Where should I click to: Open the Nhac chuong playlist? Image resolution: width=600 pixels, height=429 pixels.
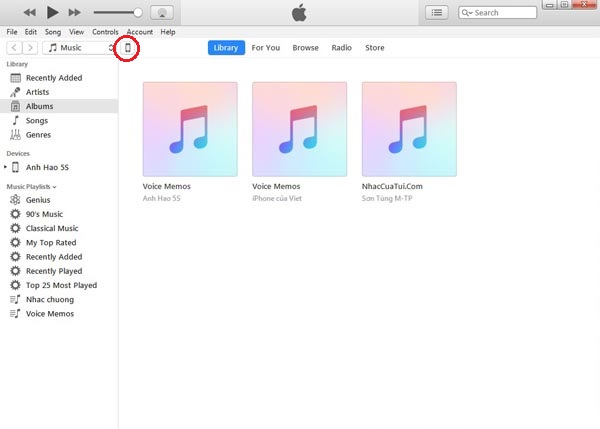(x=59, y=299)
